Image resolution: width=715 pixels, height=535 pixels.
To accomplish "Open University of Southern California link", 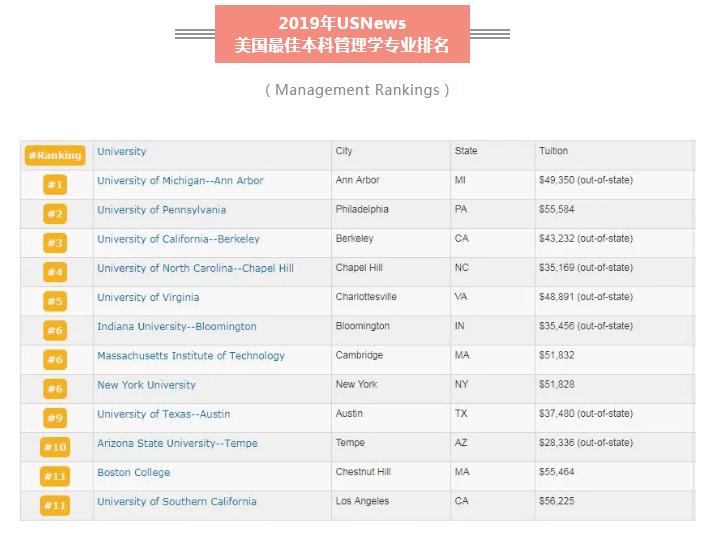I will click(x=177, y=502).
